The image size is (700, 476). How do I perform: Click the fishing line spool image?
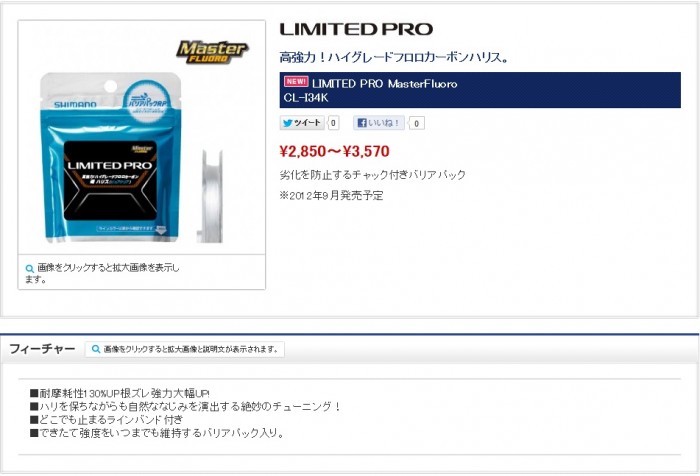coord(209,196)
